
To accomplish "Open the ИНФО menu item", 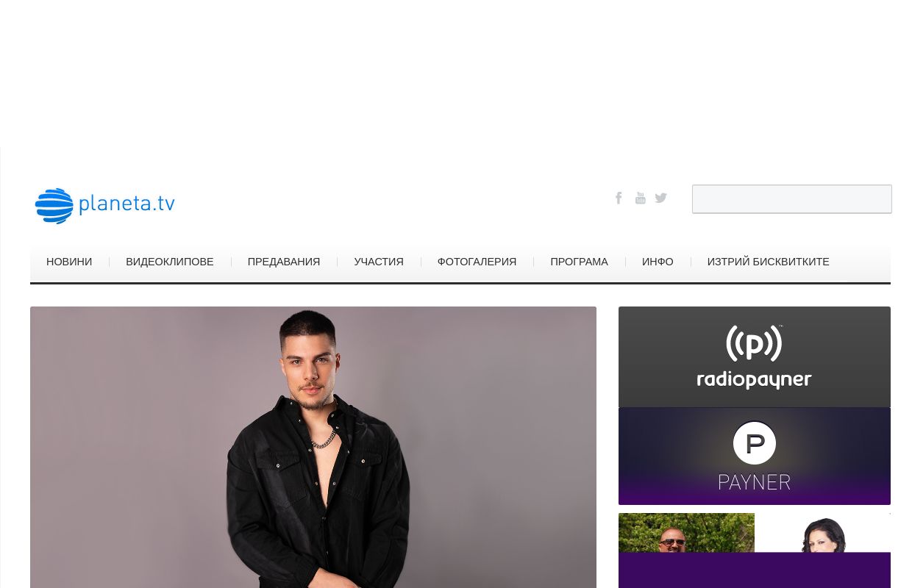I will 658,262.
